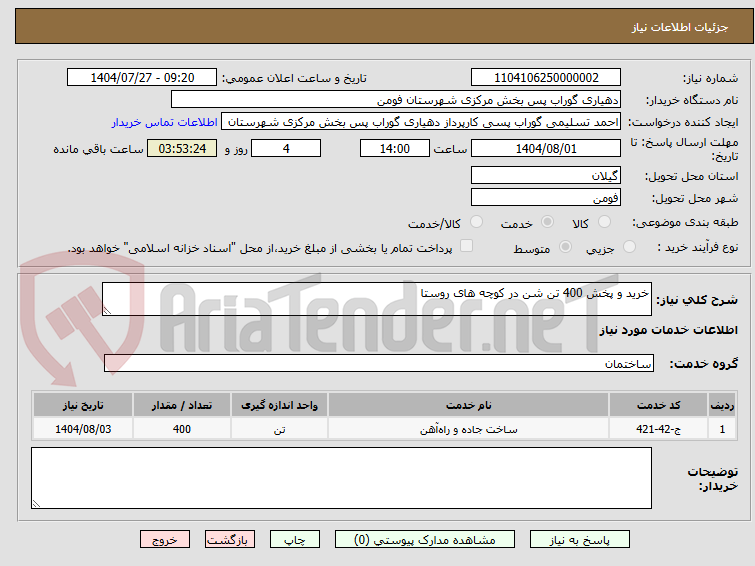
Task: Click the تاریخ نیاز column header
Action: coord(83,405)
